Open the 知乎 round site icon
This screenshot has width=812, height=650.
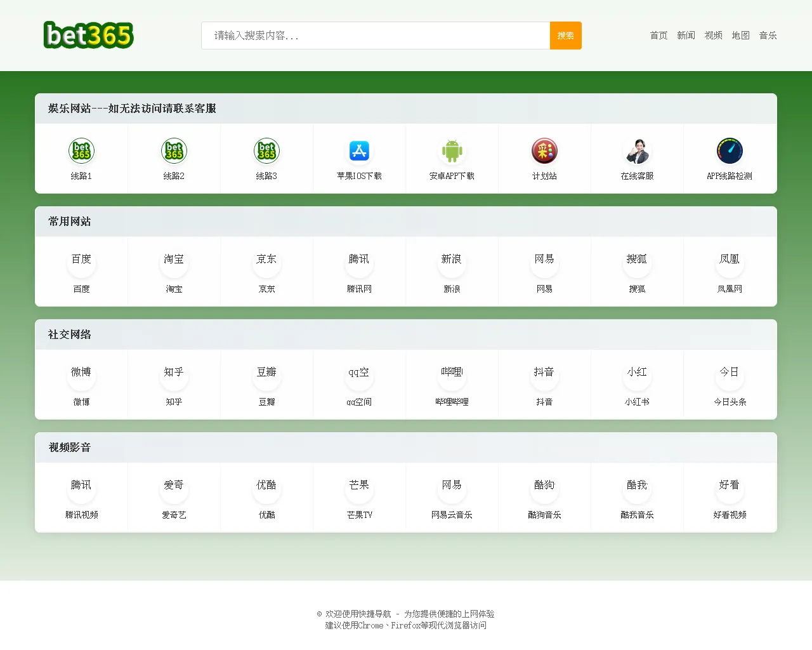pyautogui.click(x=174, y=376)
